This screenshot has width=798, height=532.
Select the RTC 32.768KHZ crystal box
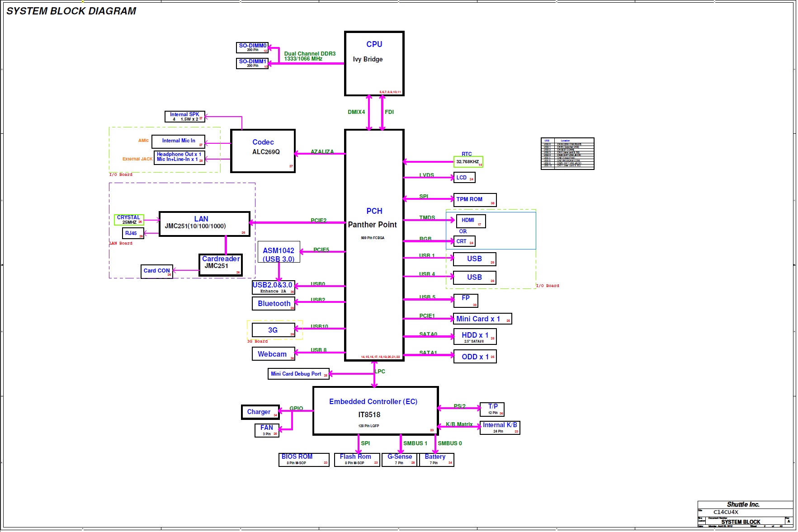468,161
